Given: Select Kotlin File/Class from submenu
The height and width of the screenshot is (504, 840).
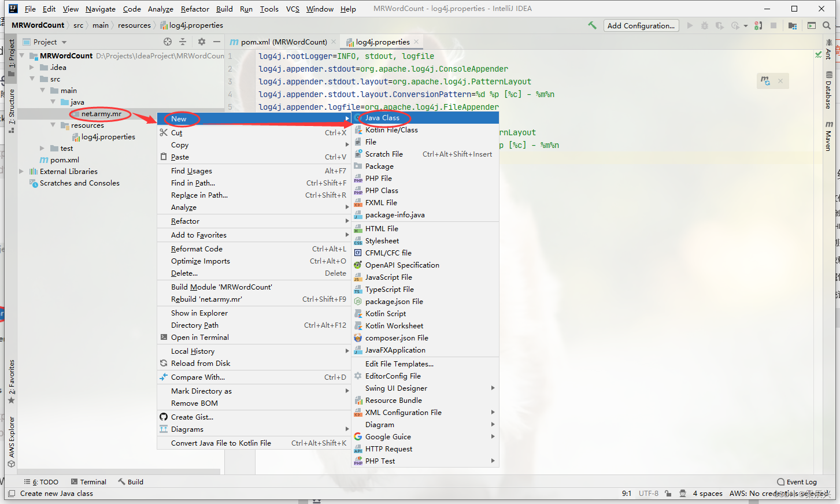Looking at the screenshot, I should click(425, 130).
